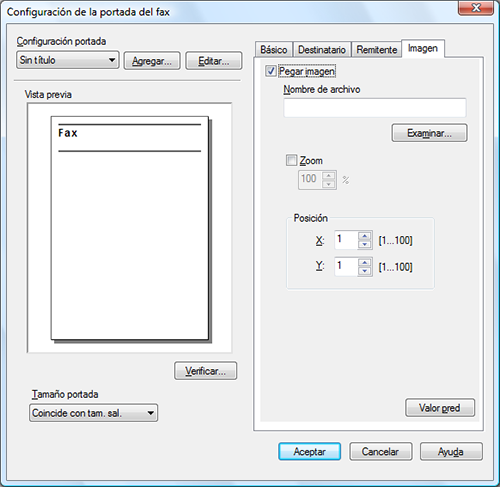Viewport: 500px width, 487px height.
Task: Select the Imagen tab
Action: (x=423, y=49)
